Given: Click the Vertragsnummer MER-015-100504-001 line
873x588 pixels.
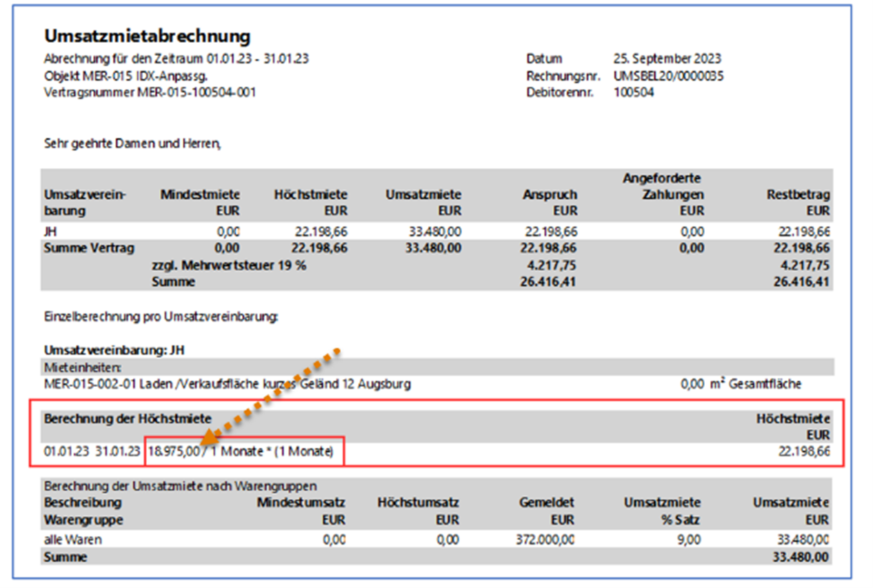Looking at the screenshot, I should pos(150,92).
